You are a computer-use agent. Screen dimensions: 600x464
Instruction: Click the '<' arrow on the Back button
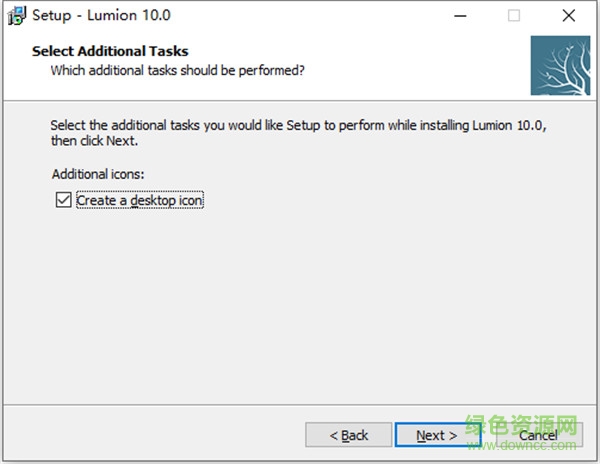(x=335, y=435)
